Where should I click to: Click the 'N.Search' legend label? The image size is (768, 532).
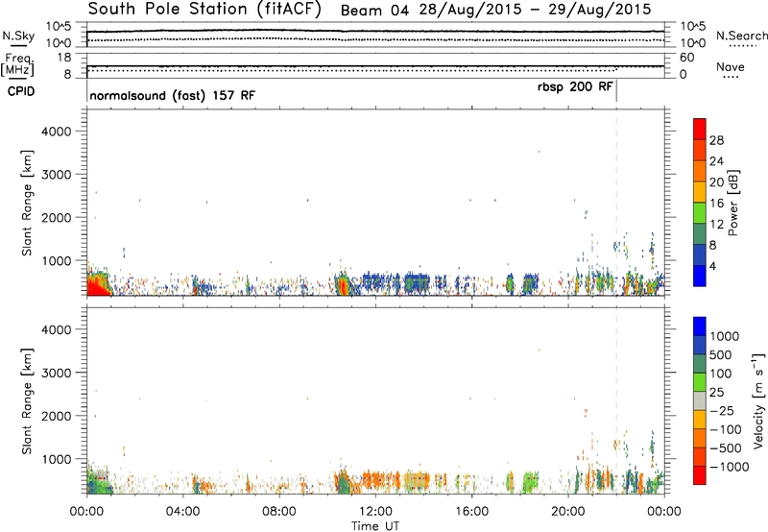(x=741, y=36)
